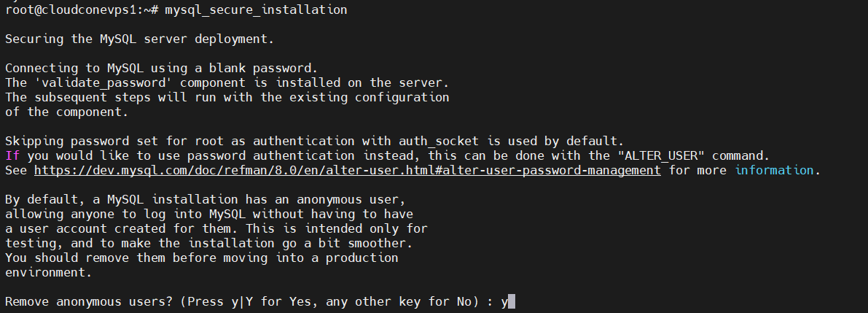Click the cyan 'information' word

tap(774, 170)
